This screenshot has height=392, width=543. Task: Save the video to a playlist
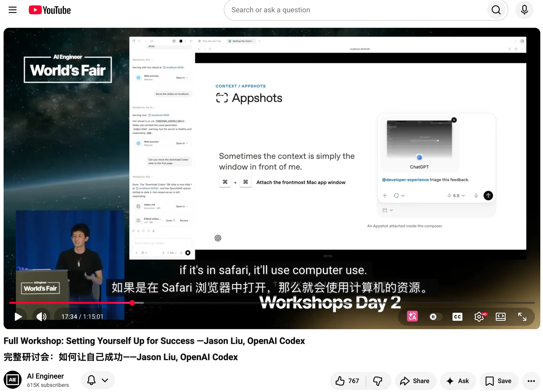coord(499,381)
